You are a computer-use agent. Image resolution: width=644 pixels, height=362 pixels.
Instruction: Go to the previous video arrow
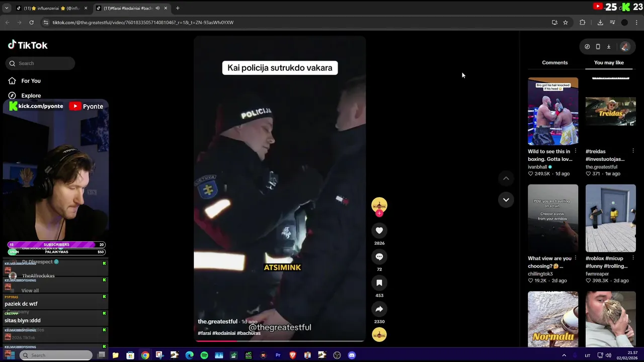point(506,178)
